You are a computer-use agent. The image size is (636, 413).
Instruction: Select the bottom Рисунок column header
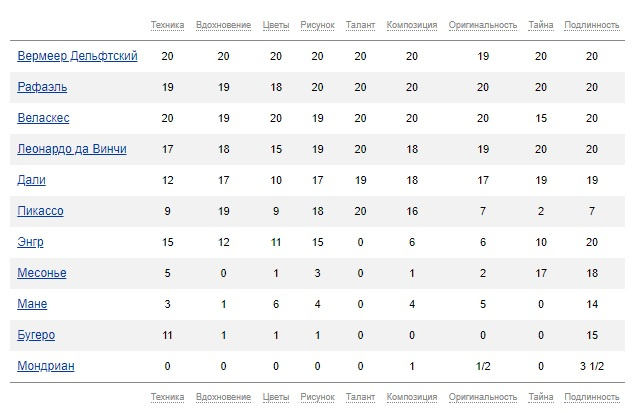tap(317, 398)
